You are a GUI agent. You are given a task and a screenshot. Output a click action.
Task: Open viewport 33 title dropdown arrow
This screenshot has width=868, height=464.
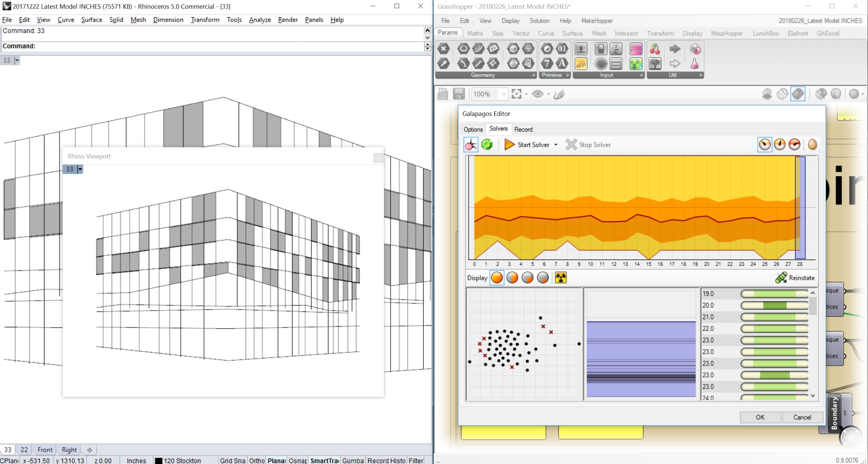[17, 61]
